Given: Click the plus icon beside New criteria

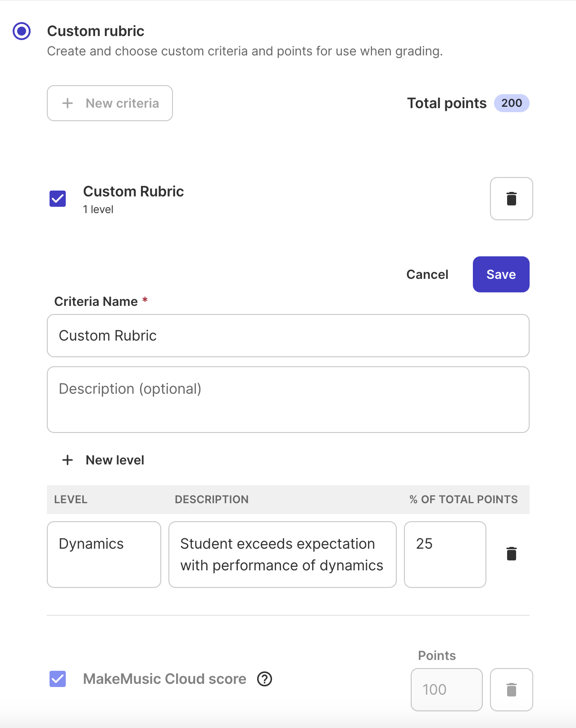Looking at the screenshot, I should click(68, 103).
